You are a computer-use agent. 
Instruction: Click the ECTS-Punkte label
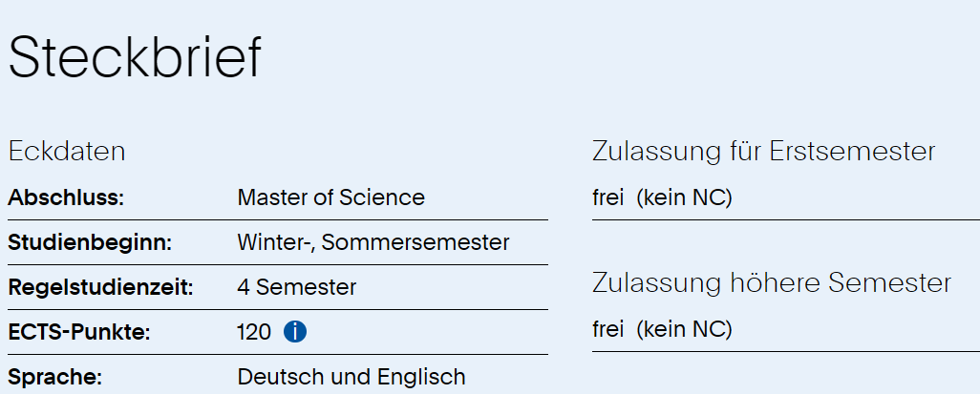tap(79, 332)
